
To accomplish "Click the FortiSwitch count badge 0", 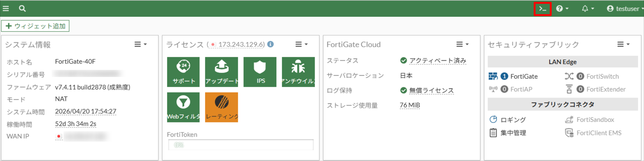I will 580,76.
